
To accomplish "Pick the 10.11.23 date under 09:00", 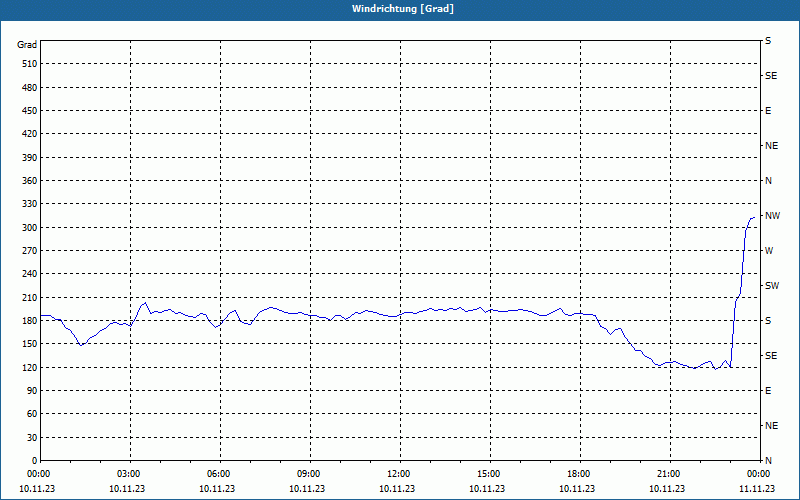I will click(x=307, y=489).
